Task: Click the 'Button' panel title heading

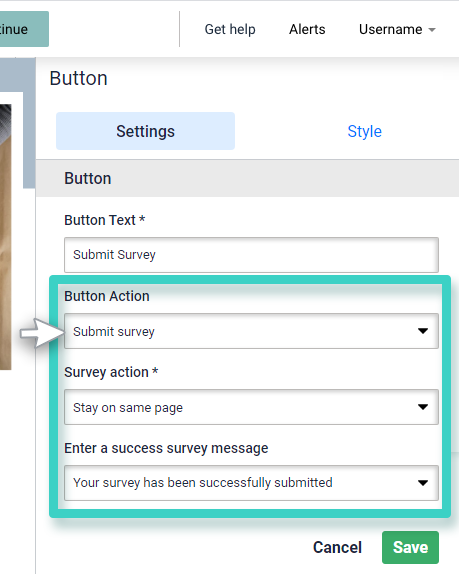Action: pyautogui.click(x=78, y=78)
